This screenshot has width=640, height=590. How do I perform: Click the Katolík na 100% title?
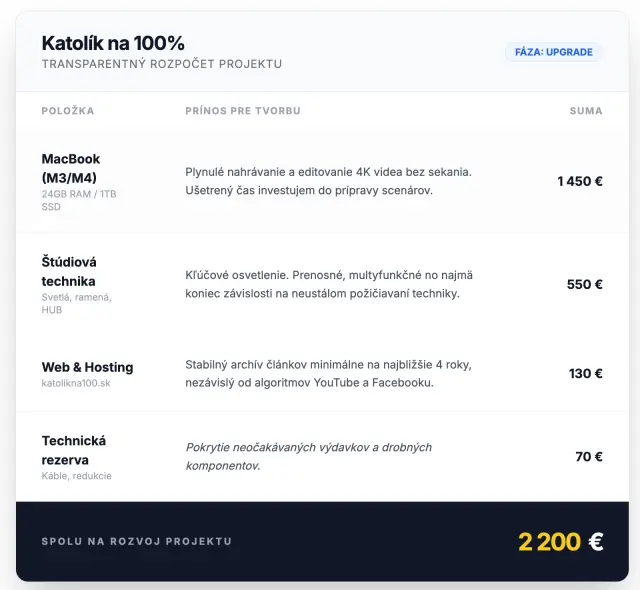pos(113,43)
